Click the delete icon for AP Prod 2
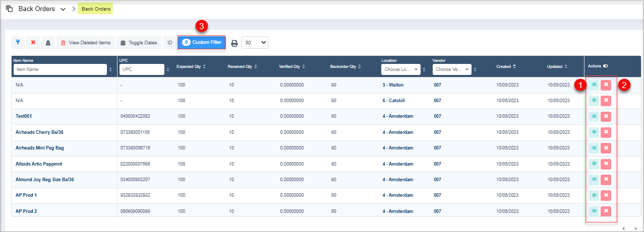644x232 pixels. [x=606, y=211]
